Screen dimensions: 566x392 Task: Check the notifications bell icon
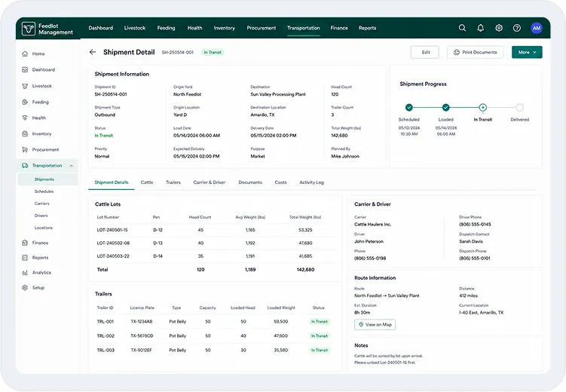(x=480, y=28)
